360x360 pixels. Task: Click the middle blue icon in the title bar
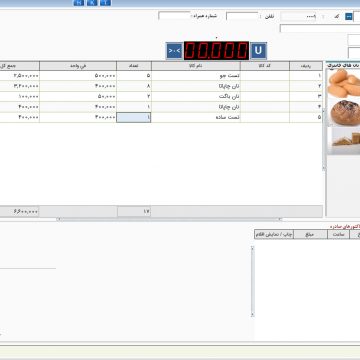92,3
